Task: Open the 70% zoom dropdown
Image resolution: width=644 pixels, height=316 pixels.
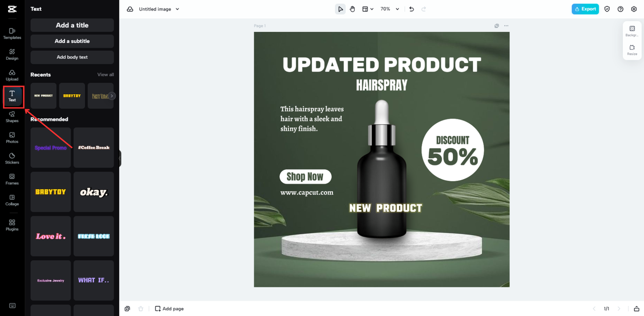Action: pos(390,9)
